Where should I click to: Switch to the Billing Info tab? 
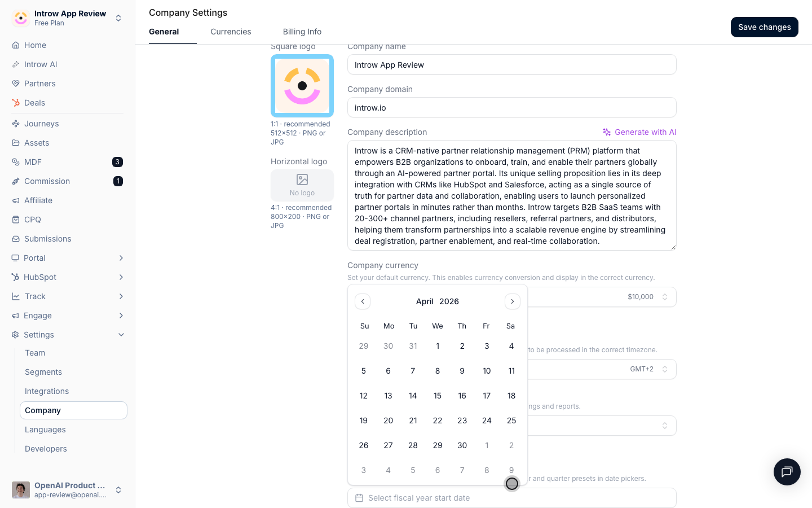coord(302,32)
